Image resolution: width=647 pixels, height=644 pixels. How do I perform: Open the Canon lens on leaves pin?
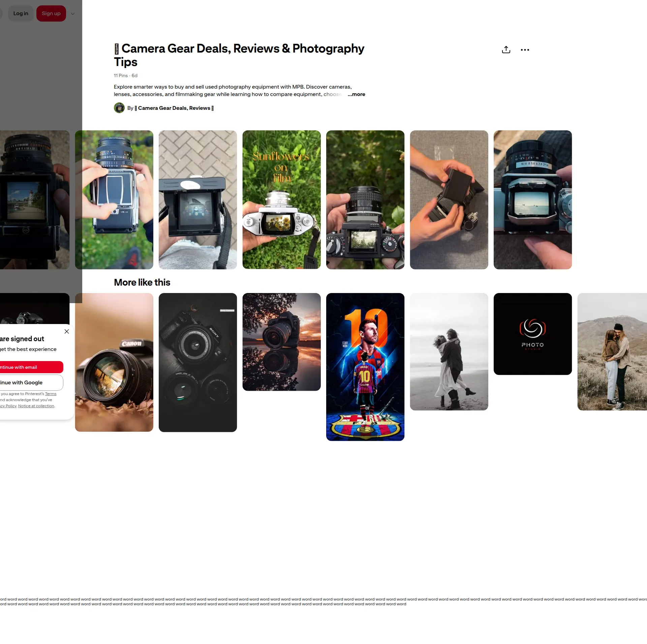pyautogui.click(x=114, y=362)
